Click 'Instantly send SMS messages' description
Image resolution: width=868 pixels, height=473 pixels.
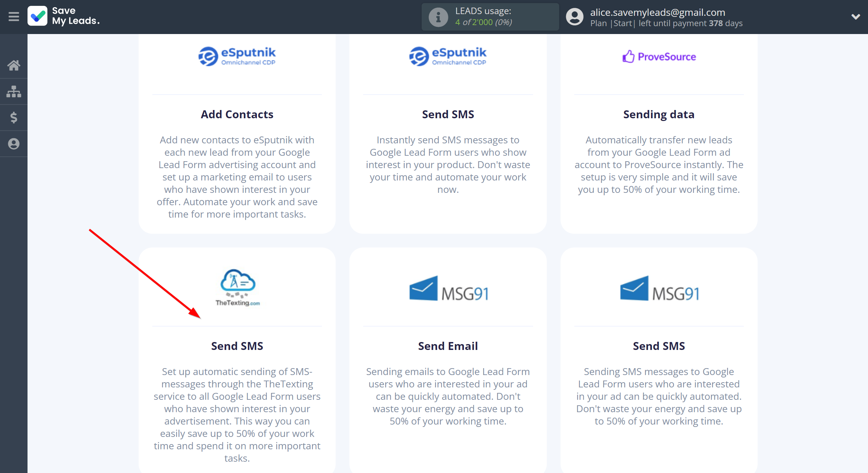point(448,165)
